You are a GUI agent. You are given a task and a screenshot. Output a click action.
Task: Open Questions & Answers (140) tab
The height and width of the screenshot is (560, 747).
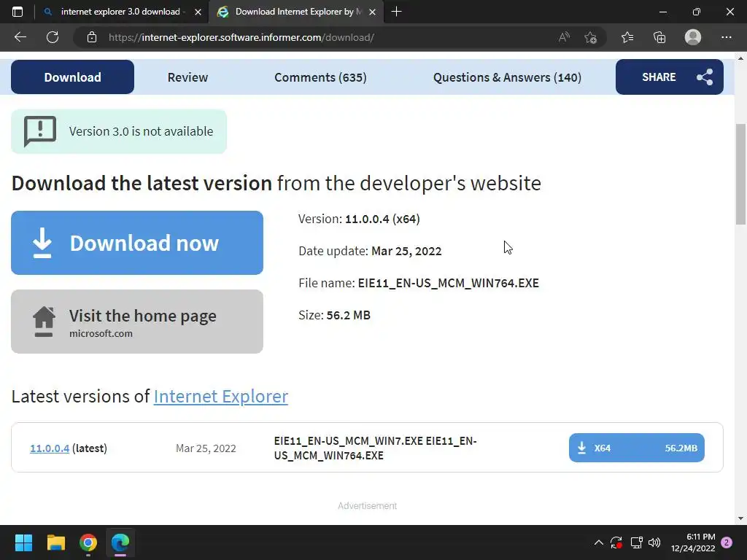click(507, 77)
